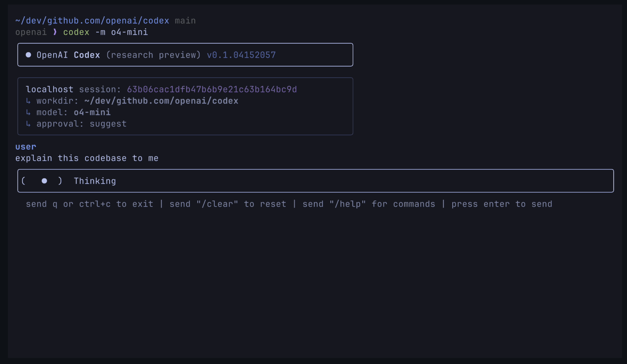Click the main branch label in the path
627x364 pixels.
coord(185,20)
